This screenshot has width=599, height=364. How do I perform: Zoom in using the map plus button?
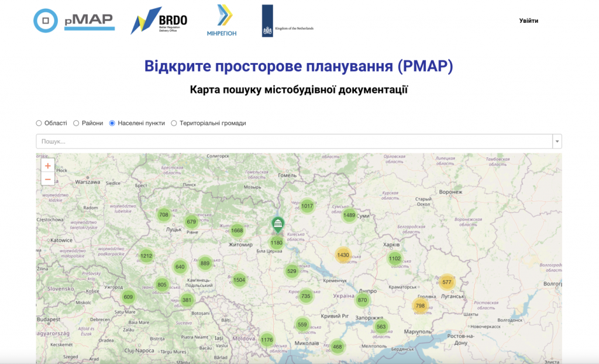(47, 167)
